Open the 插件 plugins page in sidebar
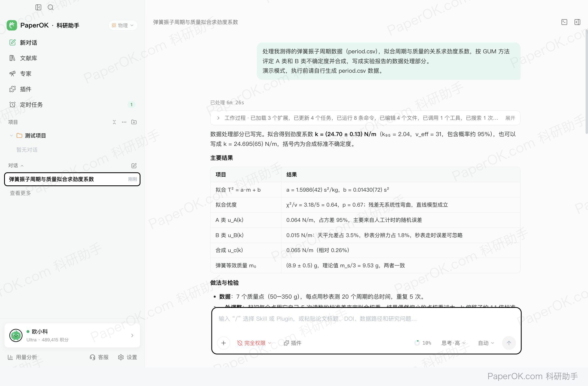 pyautogui.click(x=72, y=89)
